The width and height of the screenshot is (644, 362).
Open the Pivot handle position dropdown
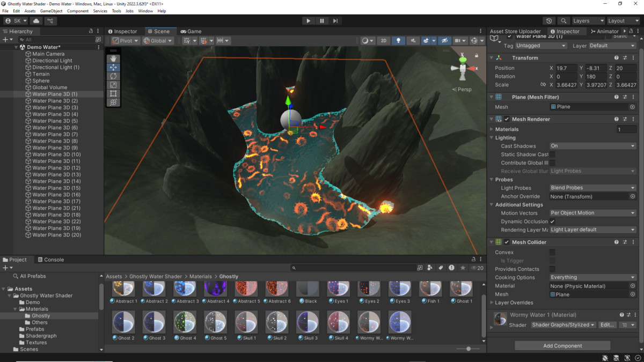[126, 41]
